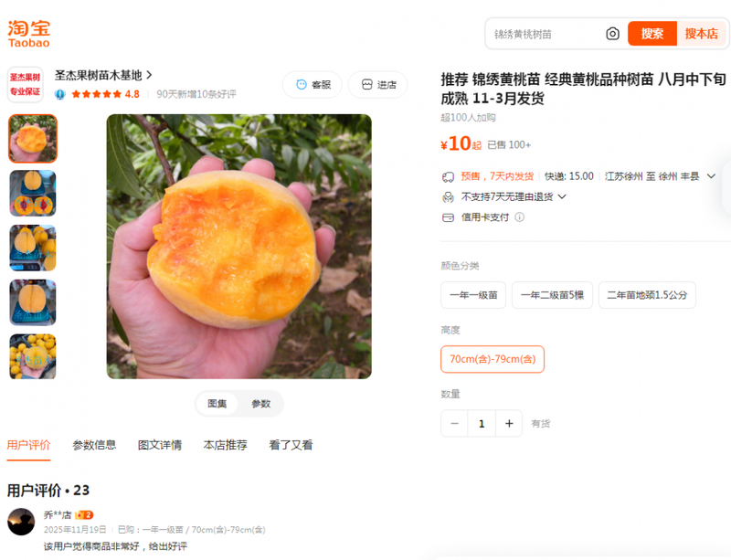Screen dimensions: 731x560
Task: Choose the 70cm(含)-79cm(含) height option
Action: [x=493, y=359]
